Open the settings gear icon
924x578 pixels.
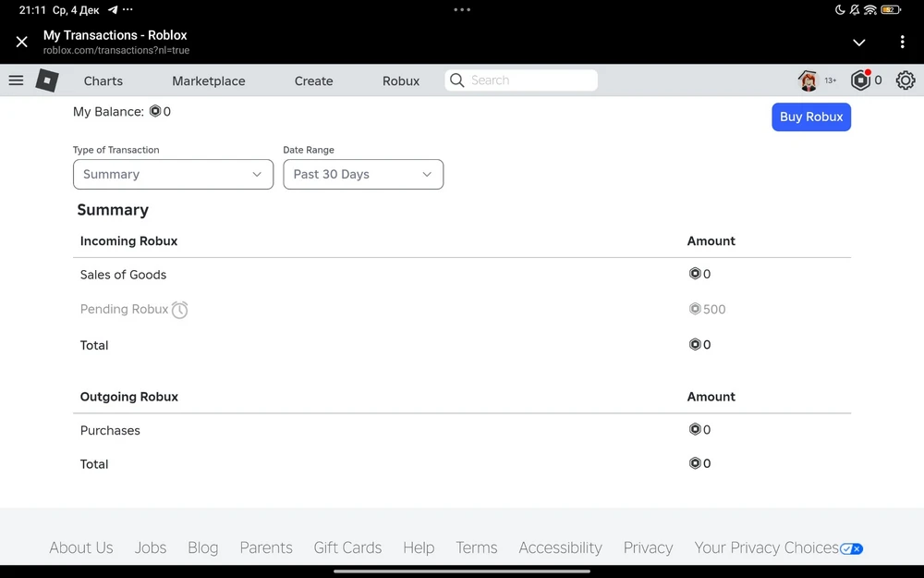click(x=906, y=80)
